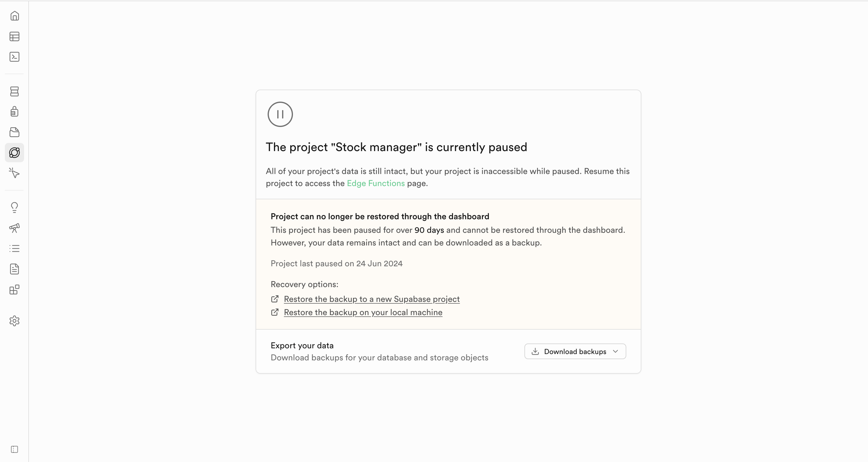This screenshot has height=462, width=868.
Task: Open the Storage folder icon
Action: pyautogui.click(x=14, y=132)
